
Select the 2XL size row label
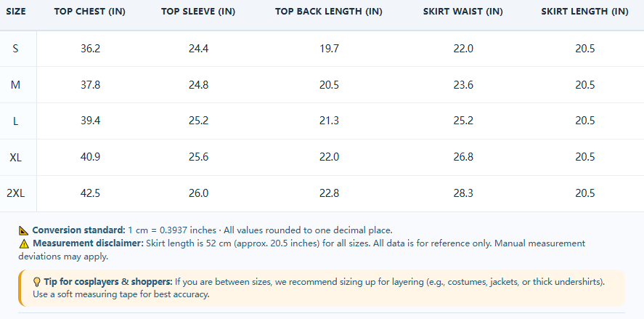click(x=15, y=193)
